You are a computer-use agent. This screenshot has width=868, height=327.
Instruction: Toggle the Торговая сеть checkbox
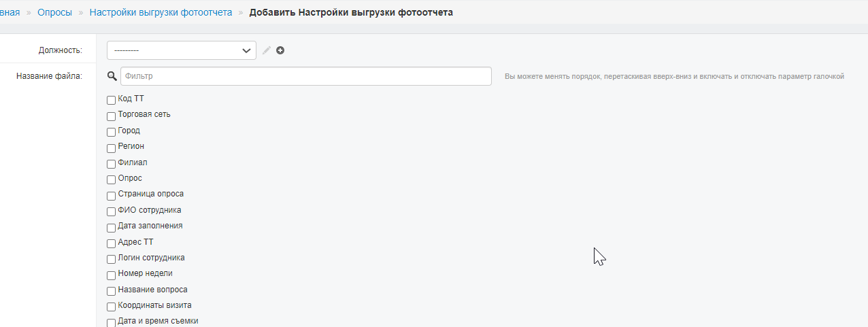112,116
